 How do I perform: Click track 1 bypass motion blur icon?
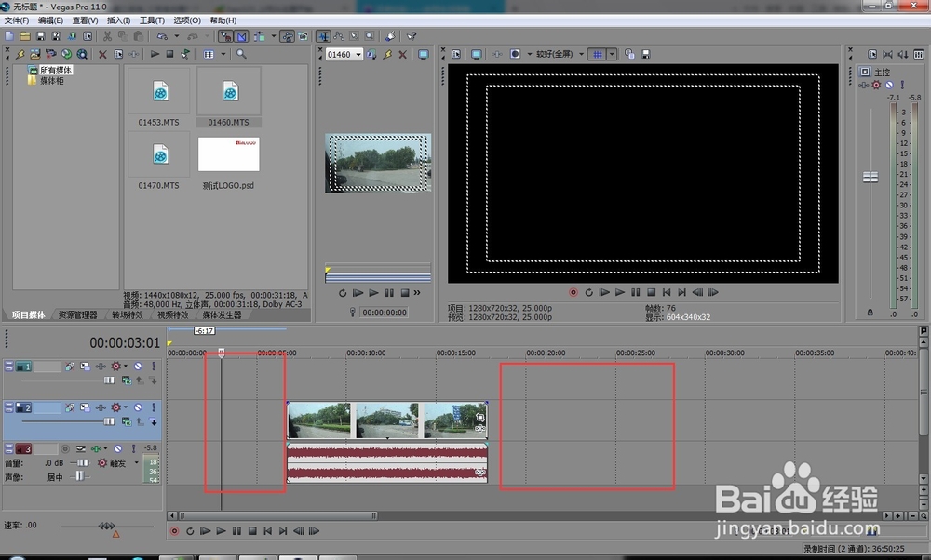(x=70, y=367)
